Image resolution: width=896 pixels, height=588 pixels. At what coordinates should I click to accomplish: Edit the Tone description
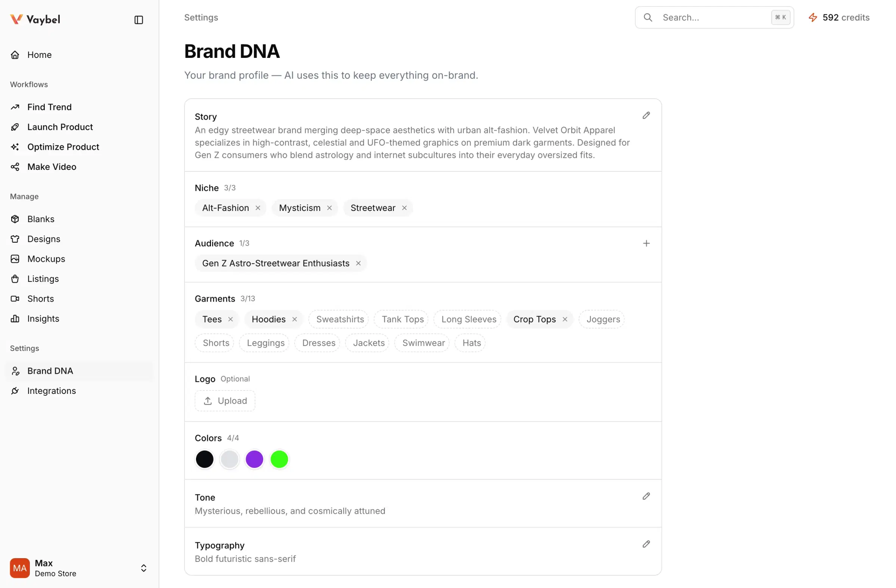coord(645,496)
